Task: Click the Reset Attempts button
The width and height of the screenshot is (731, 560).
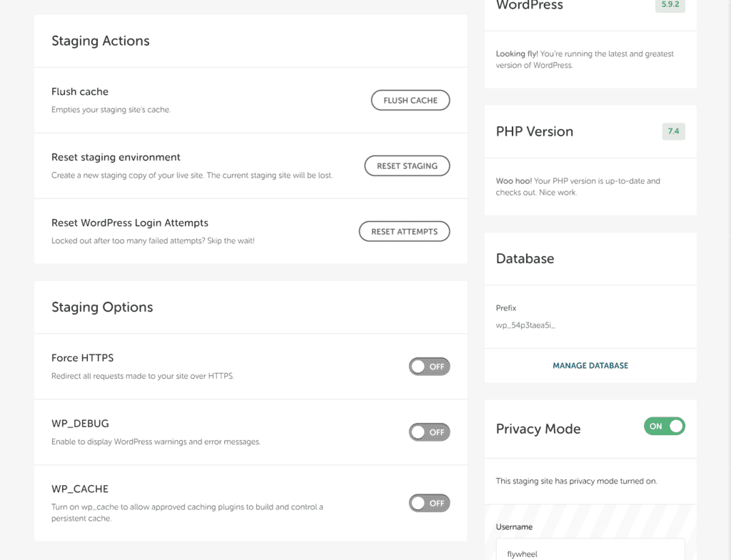Action: (404, 232)
